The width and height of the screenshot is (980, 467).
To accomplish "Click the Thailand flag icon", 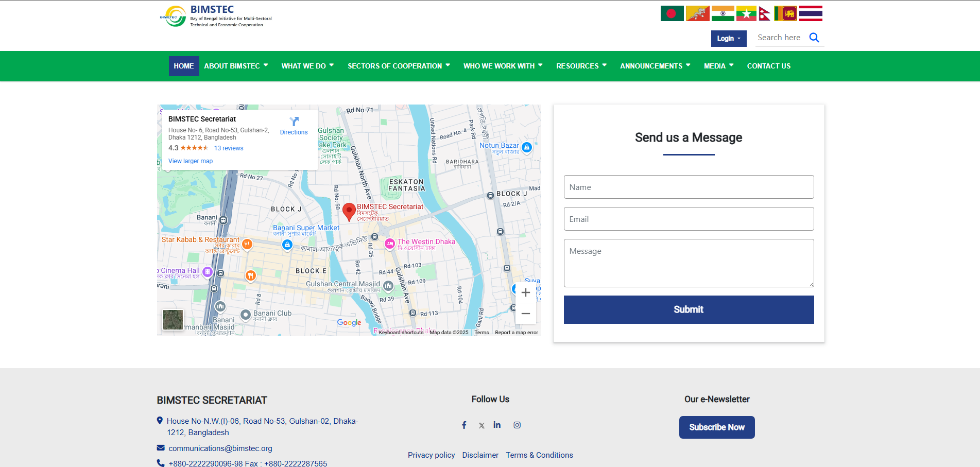I will 811,13.
